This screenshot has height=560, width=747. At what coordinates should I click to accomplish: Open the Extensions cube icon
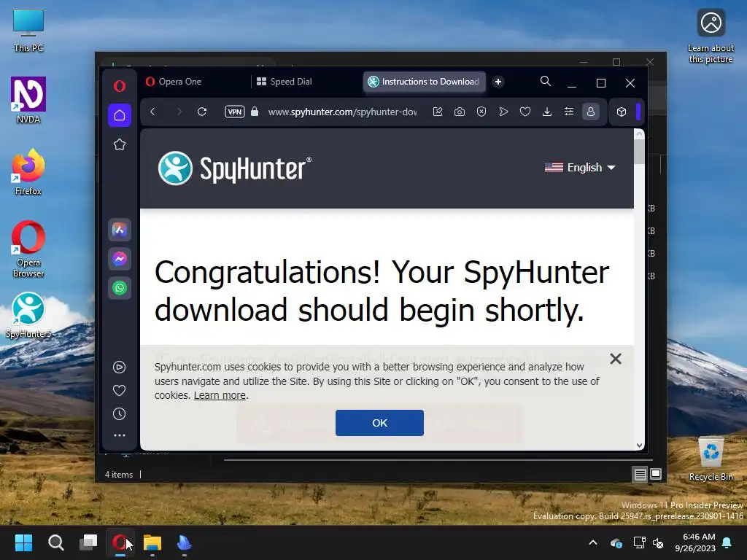click(x=622, y=112)
